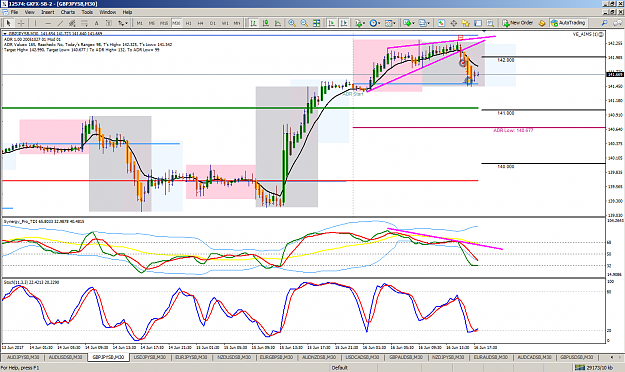Switch to M1 timeframe
This screenshot has width=625, height=372.
pyautogui.click(x=140, y=23)
